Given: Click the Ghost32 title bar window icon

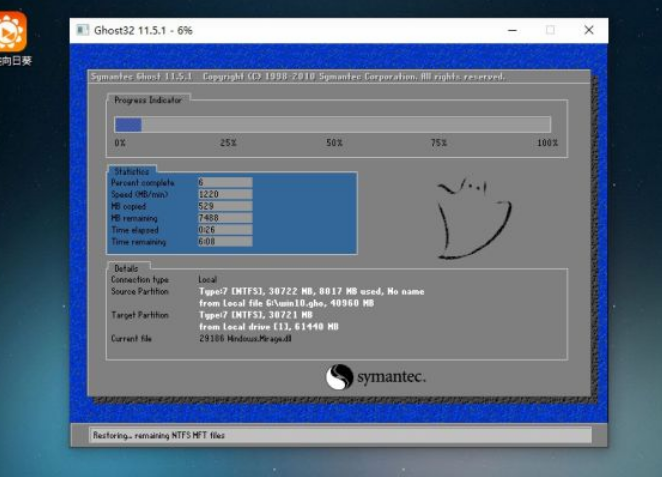Looking at the screenshot, I should [x=84, y=31].
